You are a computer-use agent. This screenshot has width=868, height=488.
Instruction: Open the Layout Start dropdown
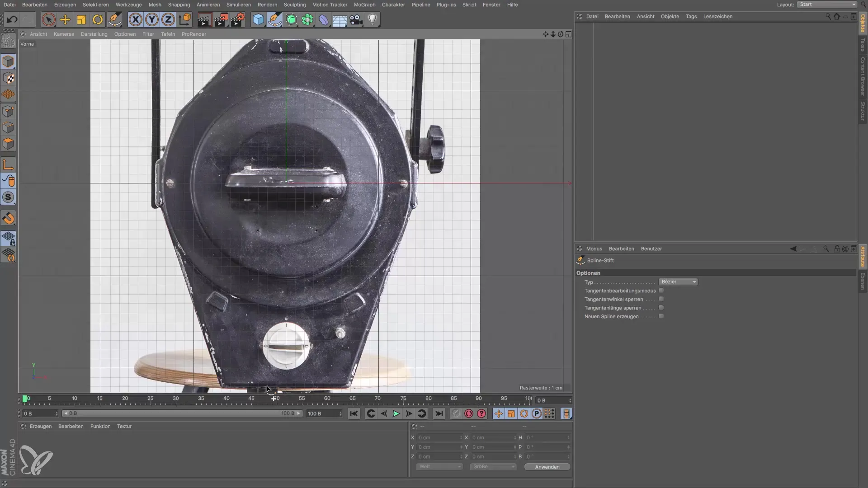tap(827, 5)
